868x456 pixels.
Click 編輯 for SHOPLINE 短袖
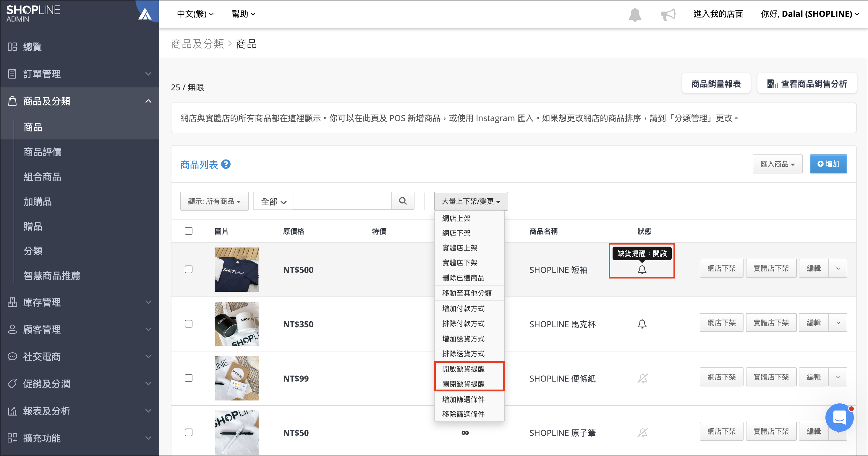[813, 268]
